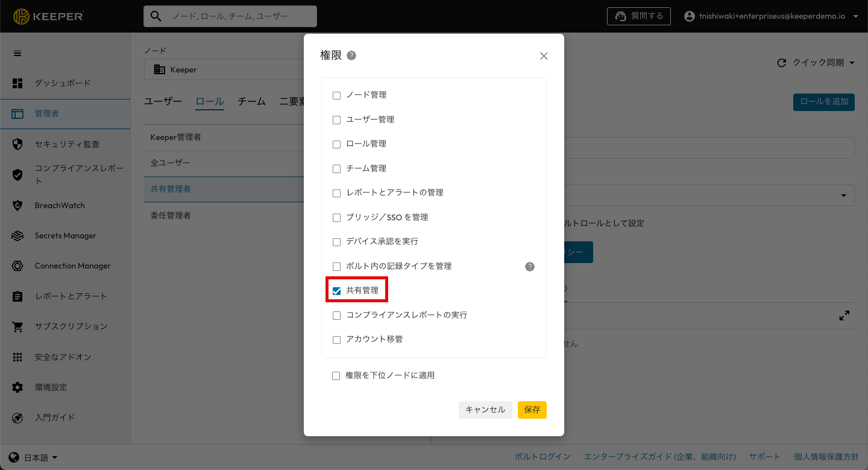Collapse sidebar with hamburger menu icon

17,53
